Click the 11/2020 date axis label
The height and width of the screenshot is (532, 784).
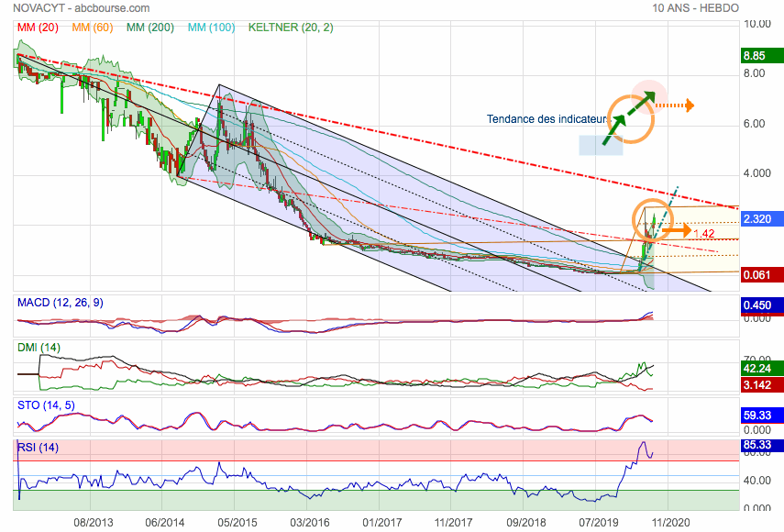(x=671, y=523)
